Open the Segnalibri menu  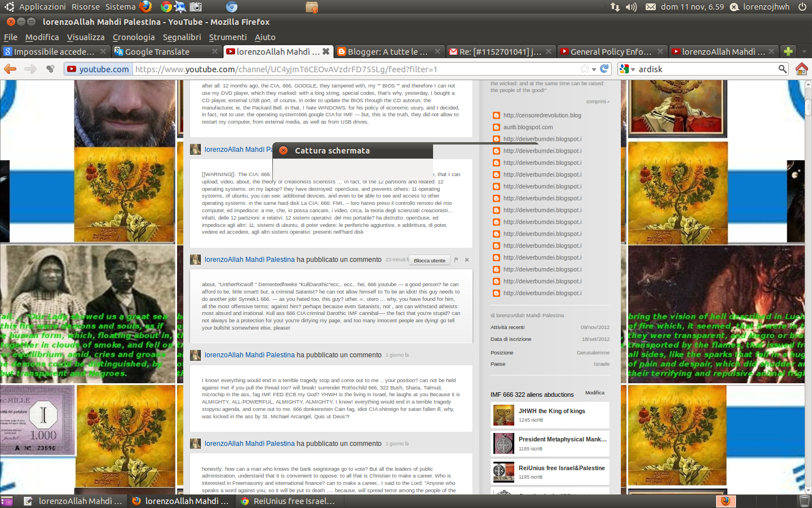[182, 37]
